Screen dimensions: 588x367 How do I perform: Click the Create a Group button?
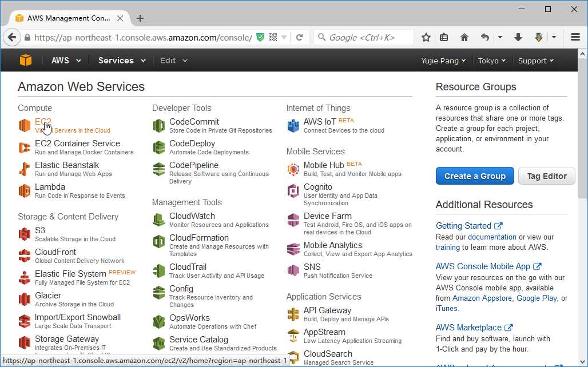point(475,176)
